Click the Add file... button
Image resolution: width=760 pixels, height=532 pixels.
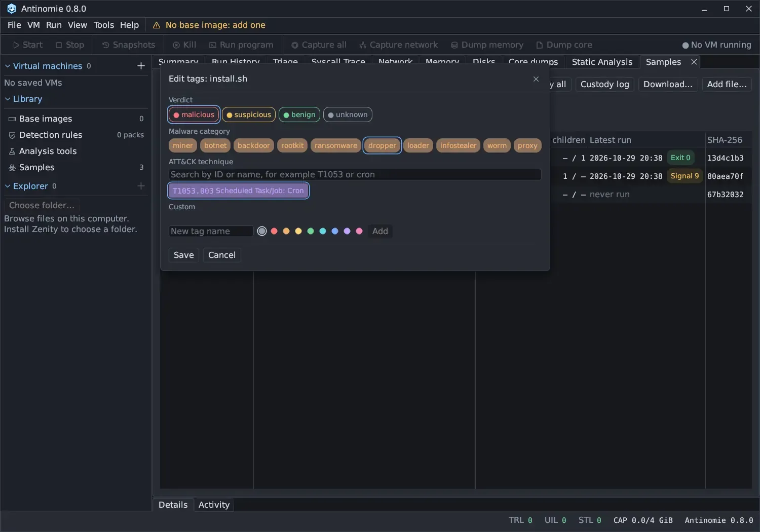pos(727,84)
